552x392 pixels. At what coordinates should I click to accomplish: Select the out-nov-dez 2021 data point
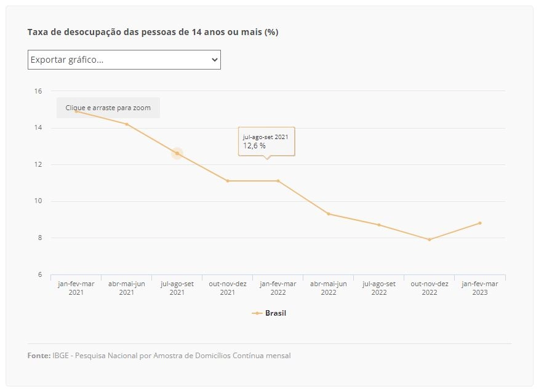[228, 181]
